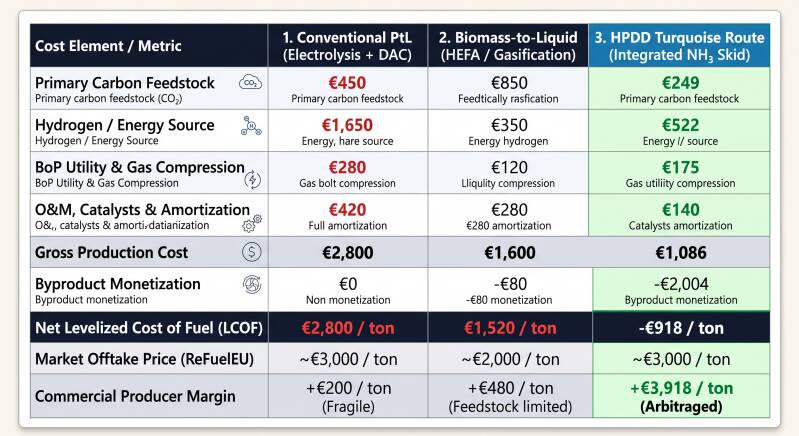Click the -€2,004 byproduct monetization cell

(x=681, y=290)
